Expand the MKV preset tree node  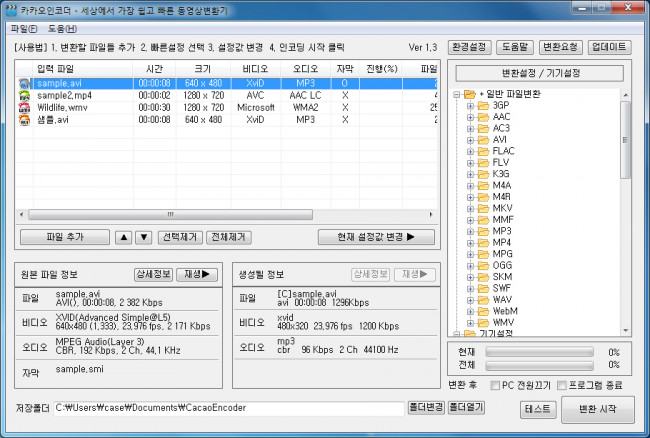coord(471,205)
